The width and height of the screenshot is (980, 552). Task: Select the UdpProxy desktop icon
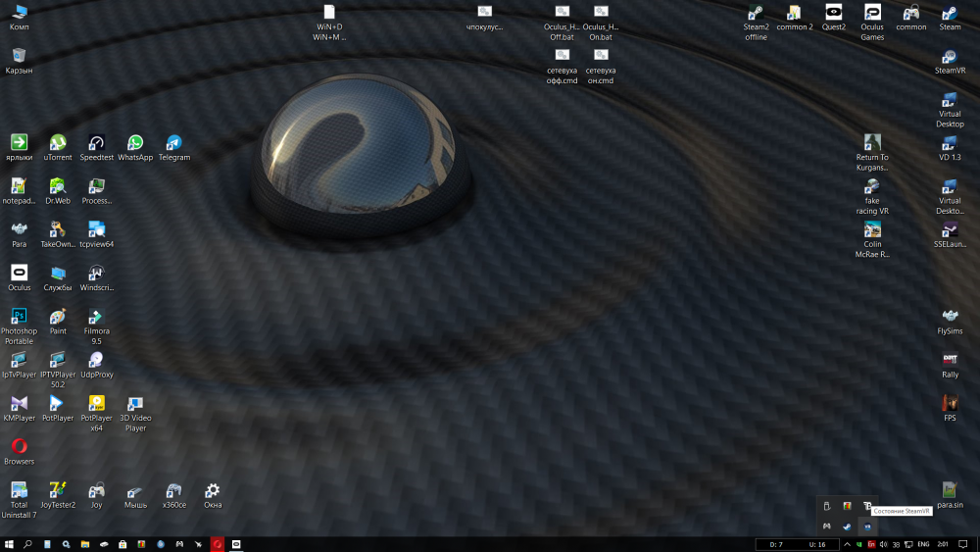tap(96, 365)
